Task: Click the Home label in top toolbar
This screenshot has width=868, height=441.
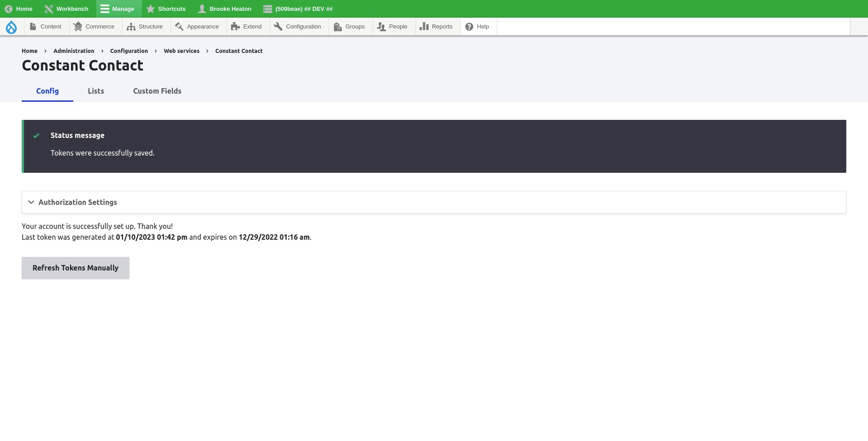Action: [x=24, y=9]
